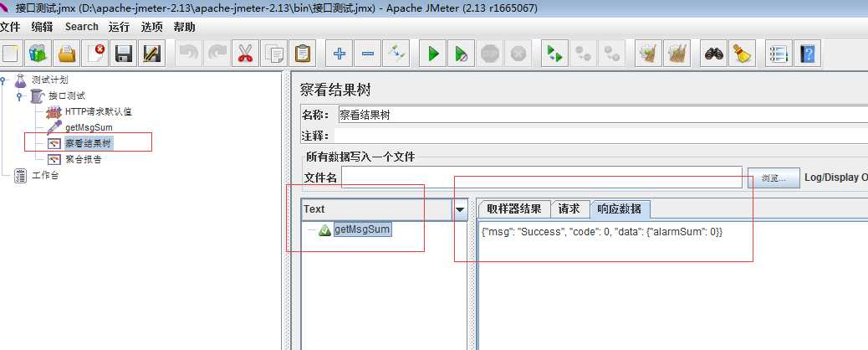868x350 pixels.
Task: Click the 名称 input field
Action: point(602,116)
